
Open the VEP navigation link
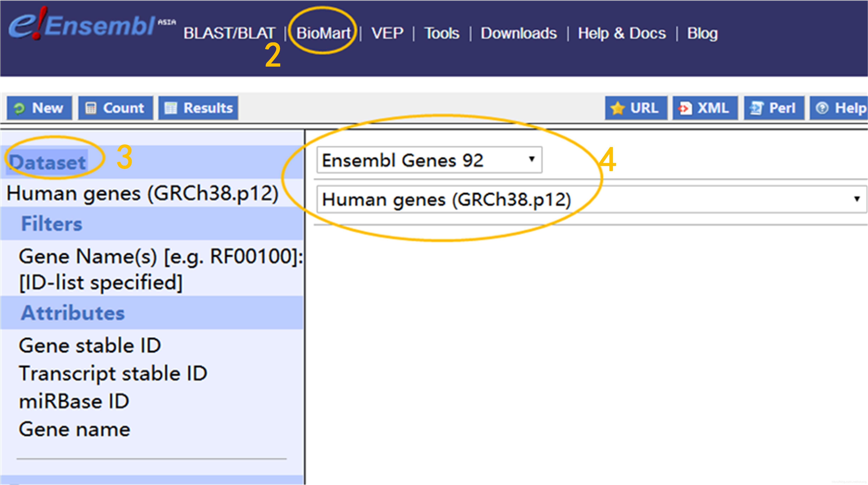click(387, 33)
